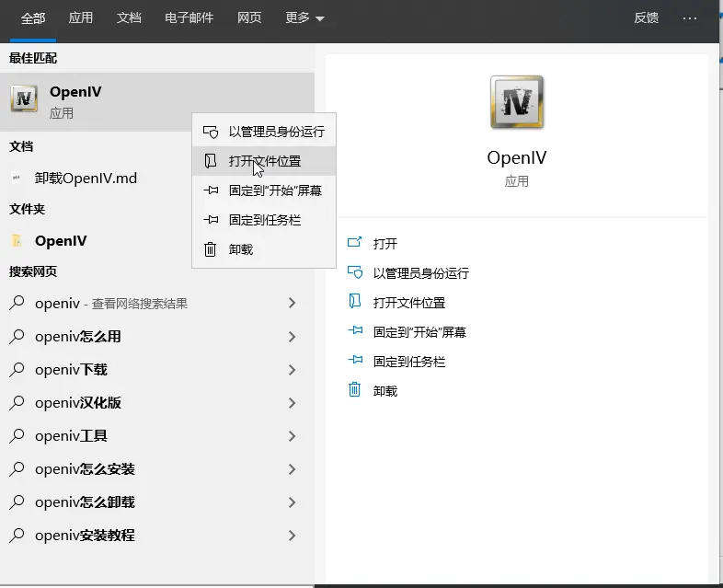
Task: Open the three-dot options menu
Action: pos(690,18)
